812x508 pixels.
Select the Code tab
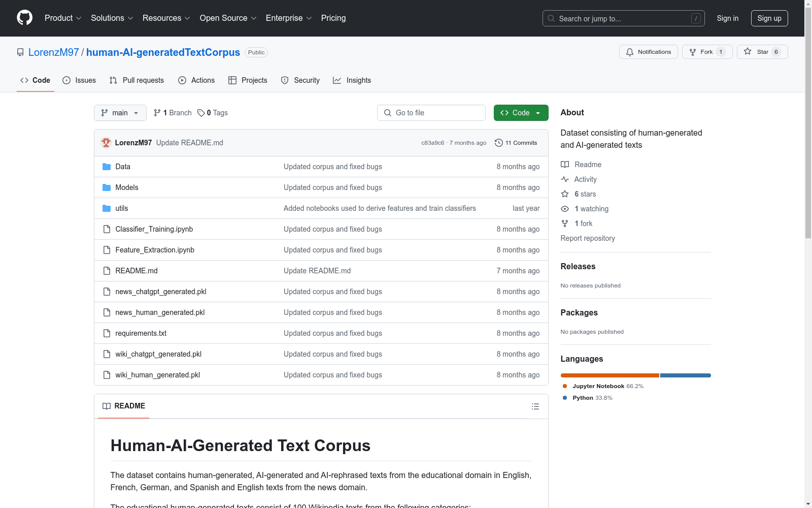36,80
